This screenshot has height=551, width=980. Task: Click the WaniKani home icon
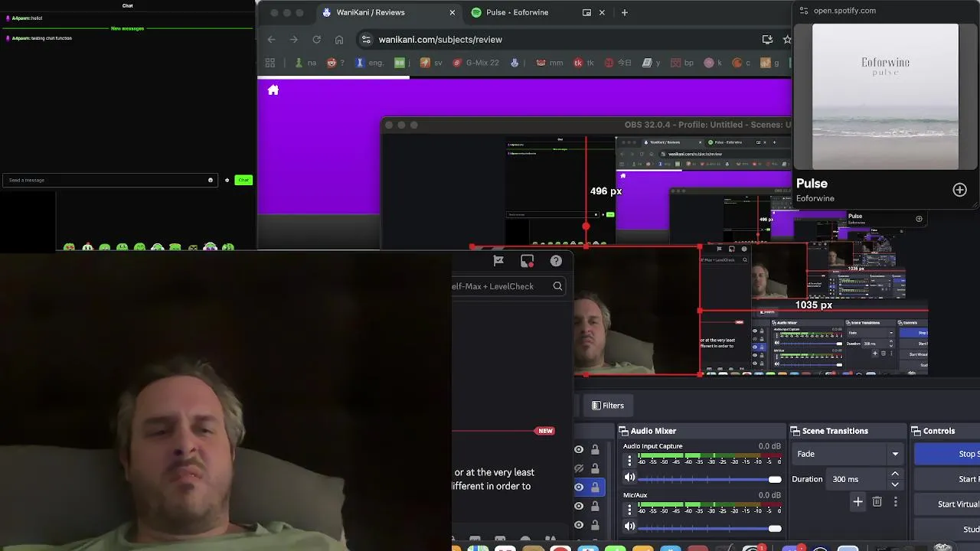(x=273, y=90)
